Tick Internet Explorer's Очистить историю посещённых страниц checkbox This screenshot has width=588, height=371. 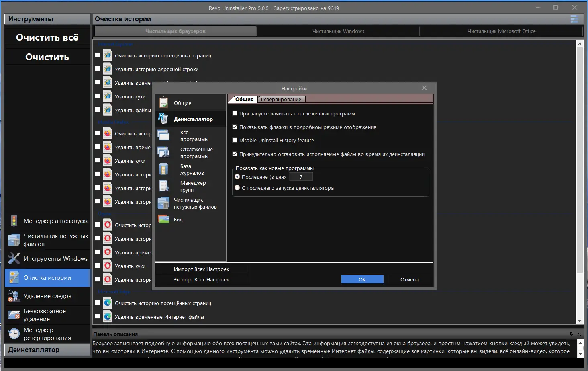pyautogui.click(x=98, y=55)
